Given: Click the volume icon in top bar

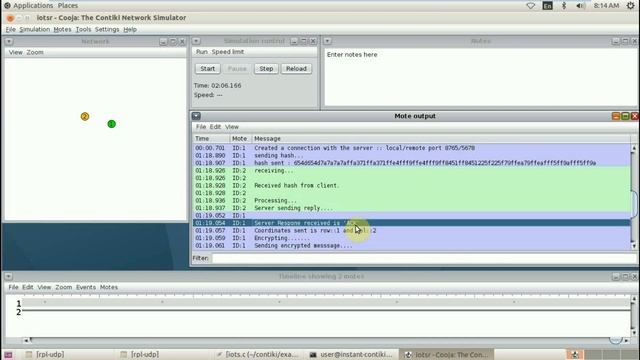Looking at the screenshot, I should pyautogui.click(x=580, y=6).
